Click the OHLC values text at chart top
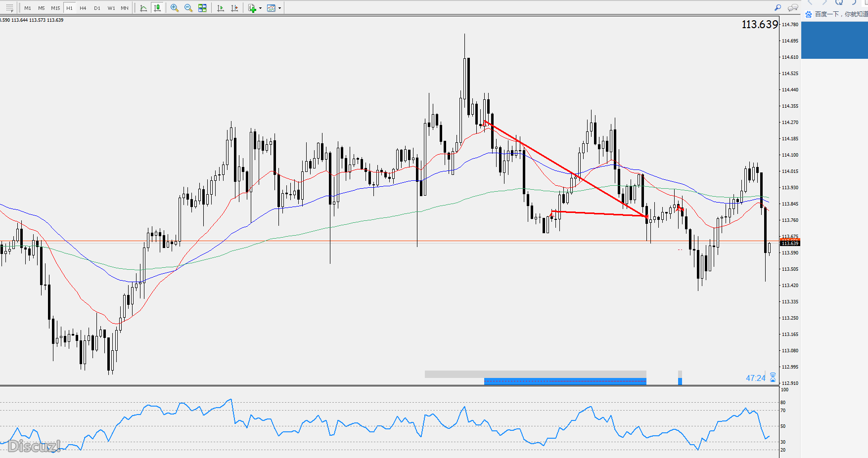The height and width of the screenshot is (458, 868). click(32, 20)
